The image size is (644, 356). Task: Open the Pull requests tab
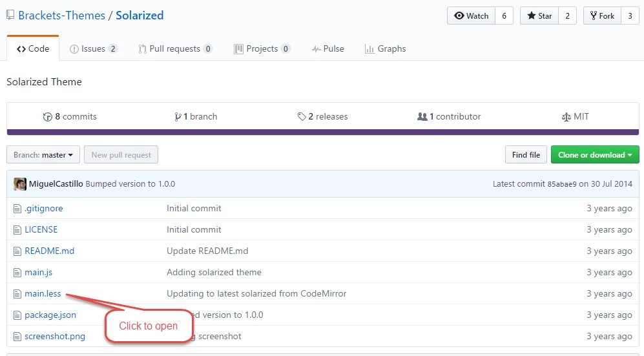click(x=176, y=48)
